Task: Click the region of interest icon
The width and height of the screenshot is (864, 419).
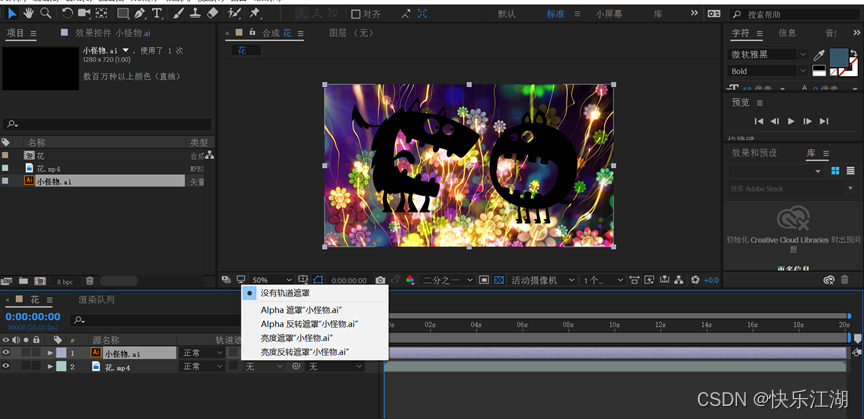Action: pos(484,280)
